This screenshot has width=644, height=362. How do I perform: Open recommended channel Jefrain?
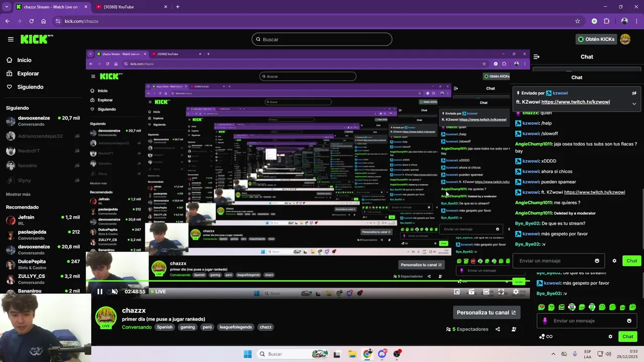(x=43, y=220)
